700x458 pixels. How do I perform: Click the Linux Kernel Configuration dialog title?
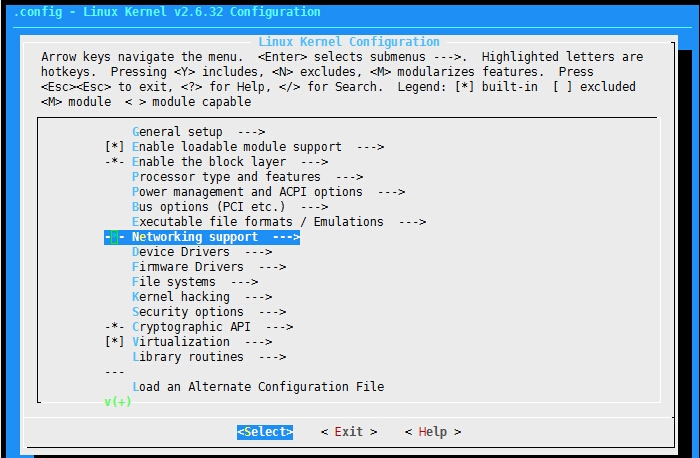pyautogui.click(x=349, y=42)
